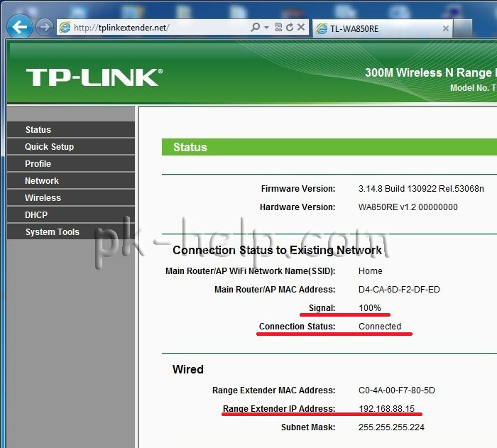Click the Hardware Version label
The width and height of the screenshot is (497, 448).
pos(297,207)
